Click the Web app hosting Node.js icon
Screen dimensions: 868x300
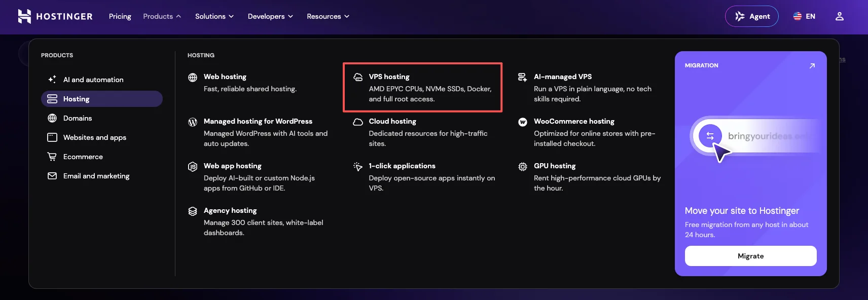click(x=193, y=167)
